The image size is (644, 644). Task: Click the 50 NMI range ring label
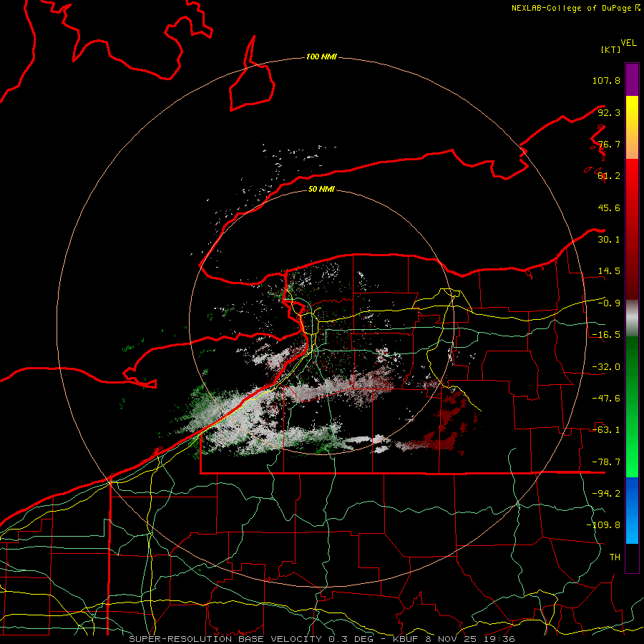[x=321, y=189]
